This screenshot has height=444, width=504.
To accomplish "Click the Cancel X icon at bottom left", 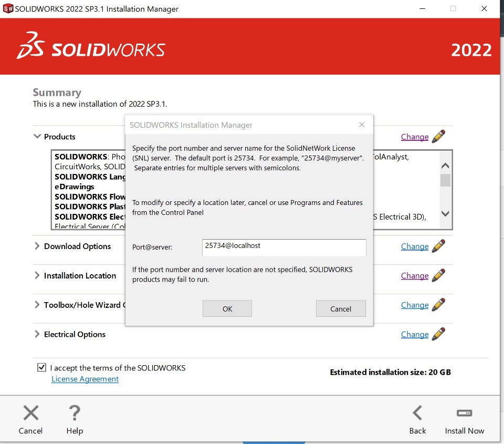I will [31, 413].
